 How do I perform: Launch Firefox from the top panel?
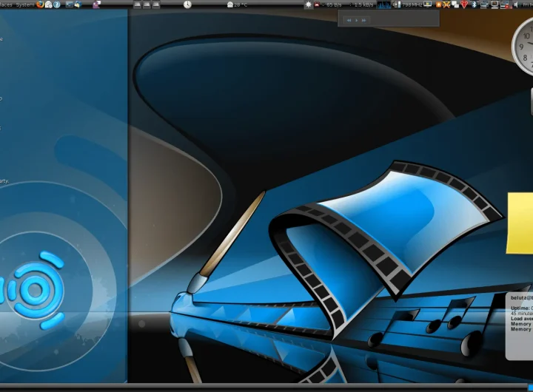pos(40,4)
